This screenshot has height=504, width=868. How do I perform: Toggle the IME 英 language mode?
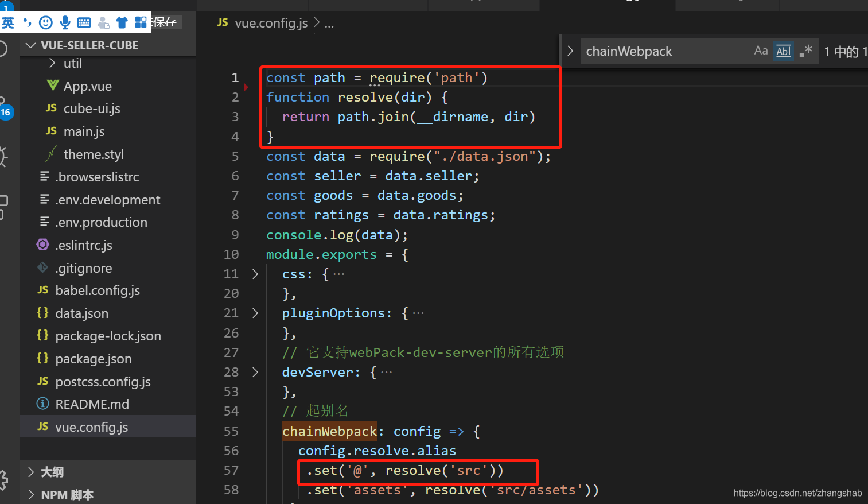[x=8, y=22]
